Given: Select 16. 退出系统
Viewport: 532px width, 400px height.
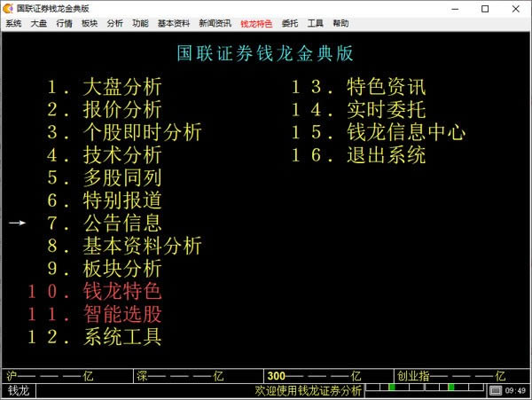Looking at the screenshot, I should tap(358, 155).
